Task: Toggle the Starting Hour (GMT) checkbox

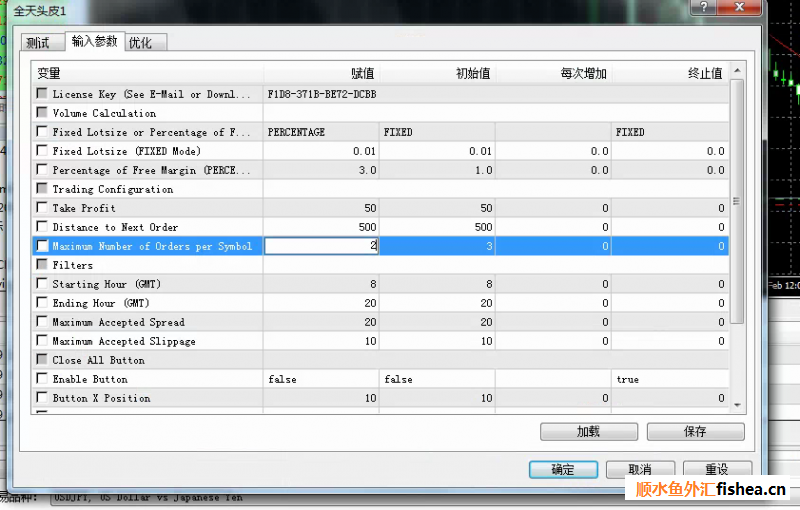Action: [42, 284]
